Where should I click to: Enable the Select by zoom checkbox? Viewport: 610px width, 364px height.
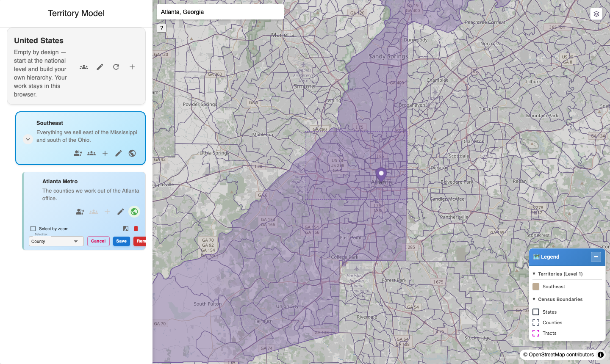(33, 229)
